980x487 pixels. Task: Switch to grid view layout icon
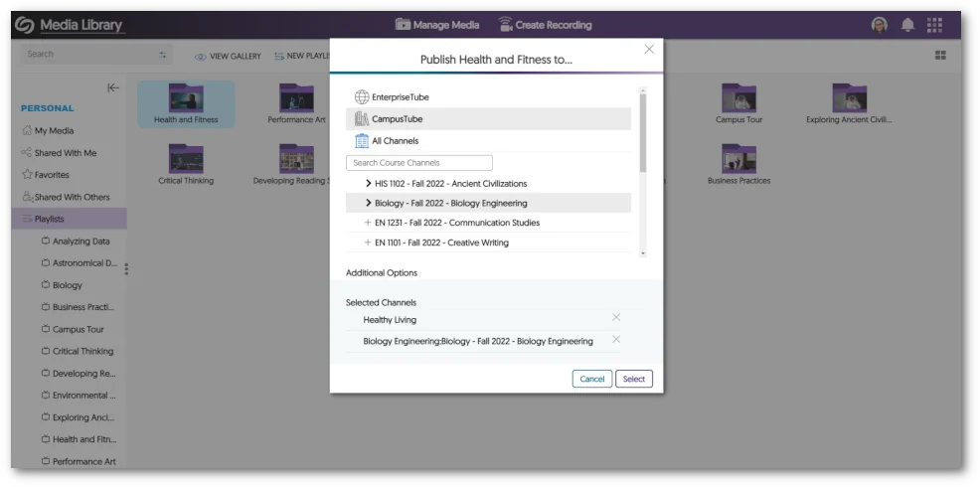pos(940,56)
